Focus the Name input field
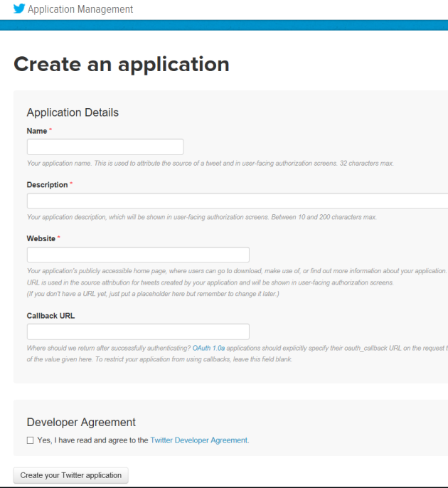The height and width of the screenshot is (488, 448). 105,147
